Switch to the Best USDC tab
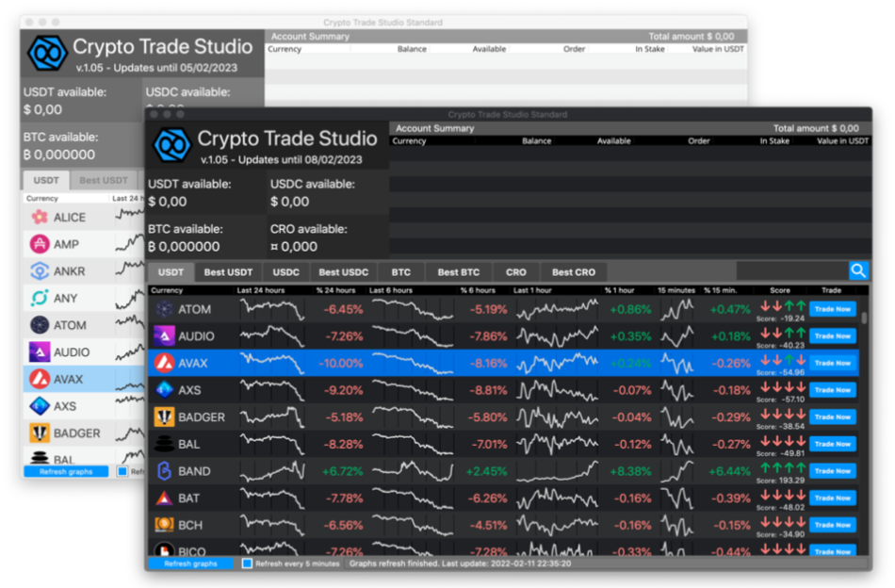Image resolution: width=895 pixels, height=588 pixels. click(343, 271)
